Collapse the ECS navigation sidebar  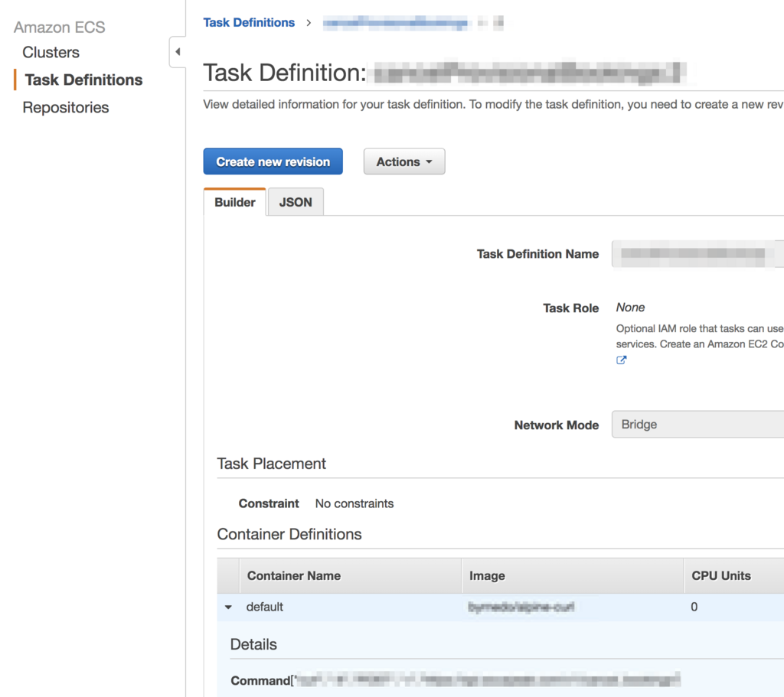178,51
